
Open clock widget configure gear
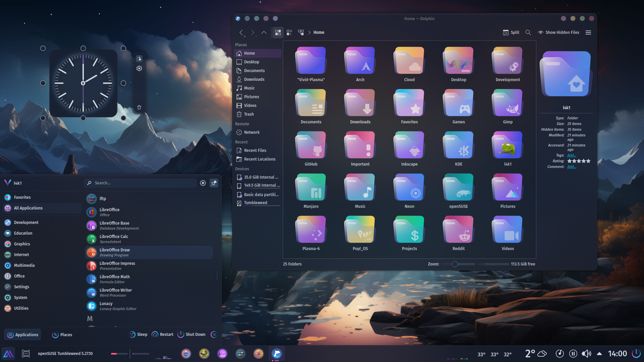(x=139, y=68)
